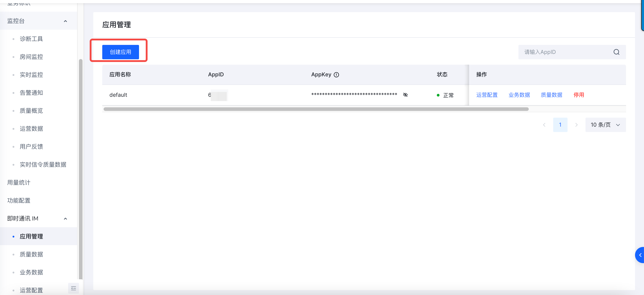This screenshot has width=644, height=295.
Task: Click the default app name cell
Action: pos(118,95)
